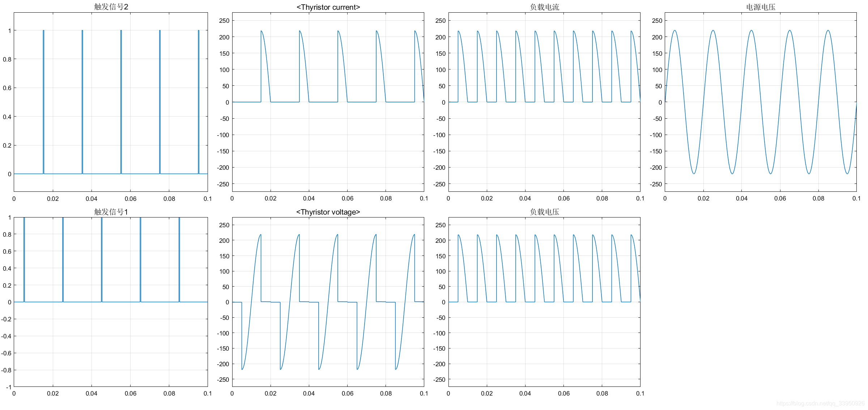Click the -1 y-axis tick of 触发信号1
This screenshot has width=868, height=410.
coord(9,387)
